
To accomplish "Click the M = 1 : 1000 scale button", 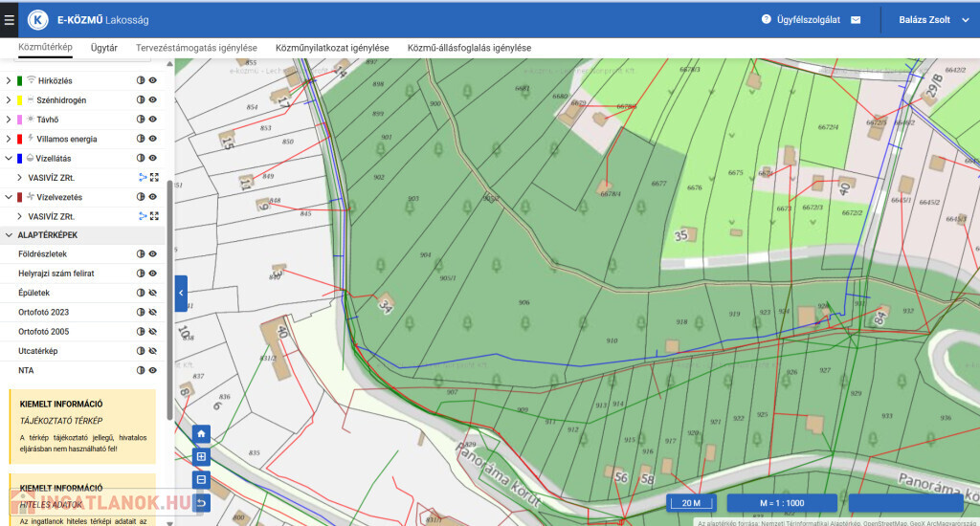I will point(781,503).
